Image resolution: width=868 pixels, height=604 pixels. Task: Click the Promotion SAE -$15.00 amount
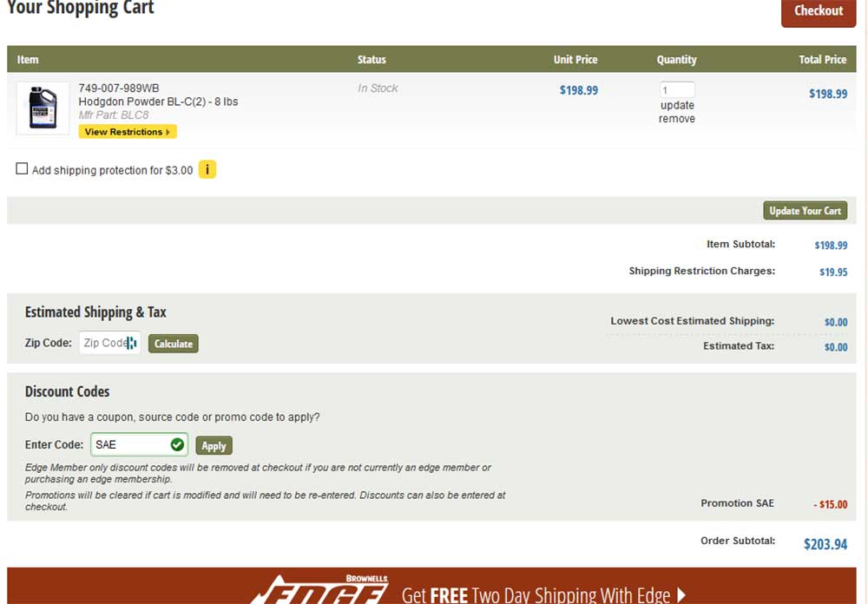coord(831,504)
